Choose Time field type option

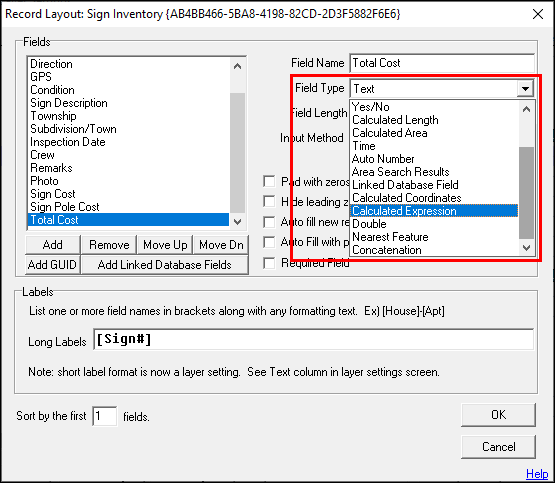(434, 146)
